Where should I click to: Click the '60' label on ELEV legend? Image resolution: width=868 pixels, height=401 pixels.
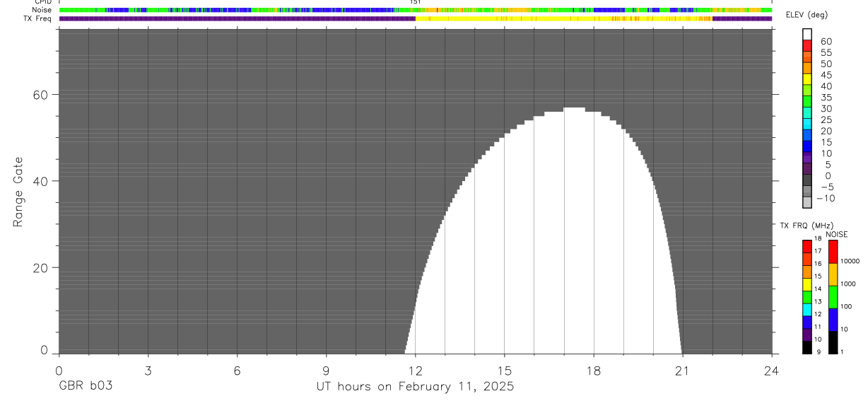pyautogui.click(x=826, y=42)
